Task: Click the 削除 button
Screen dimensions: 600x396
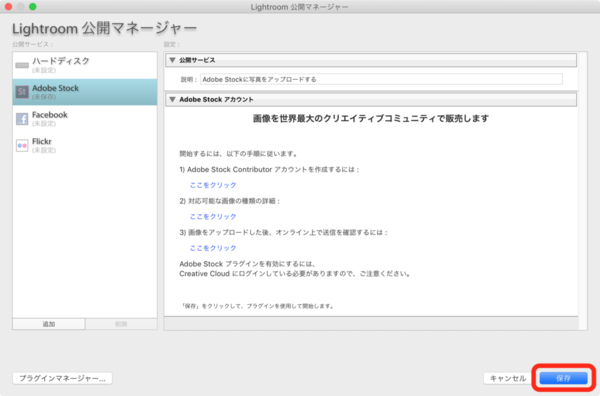Action: (x=121, y=324)
